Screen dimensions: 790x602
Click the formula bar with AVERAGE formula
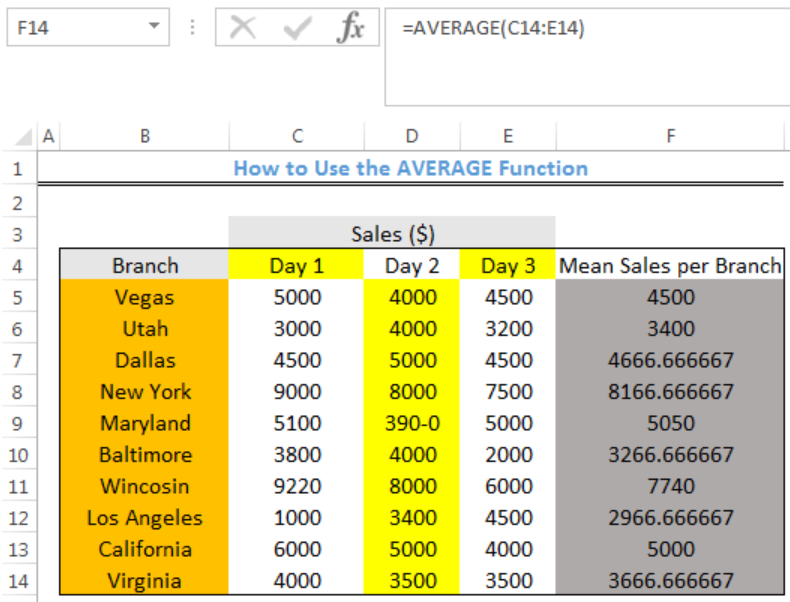(x=587, y=56)
